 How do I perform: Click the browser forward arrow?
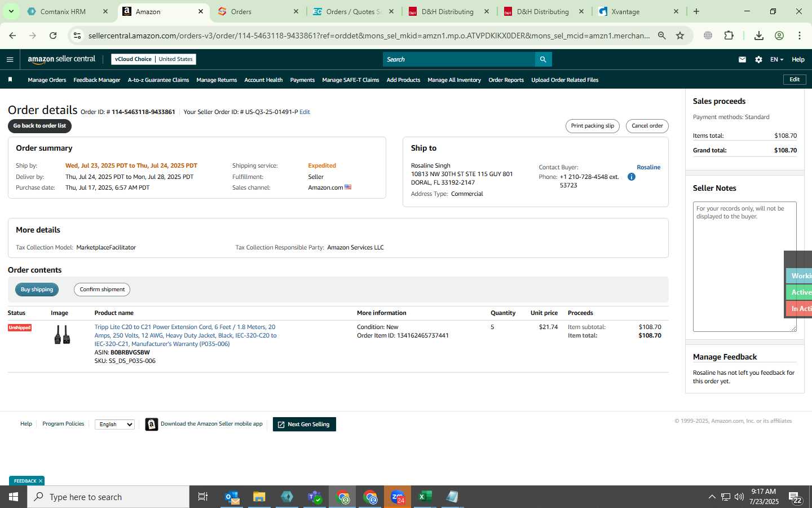point(33,36)
